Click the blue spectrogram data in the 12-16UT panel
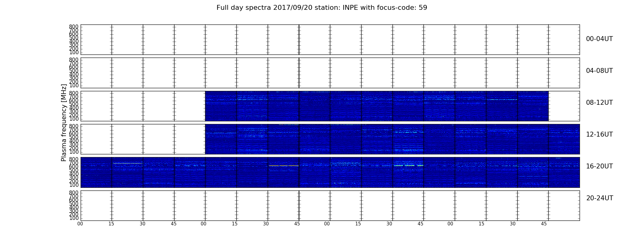This screenshot has width=644, height=245. pyautogui.click(x=392, y=139)
